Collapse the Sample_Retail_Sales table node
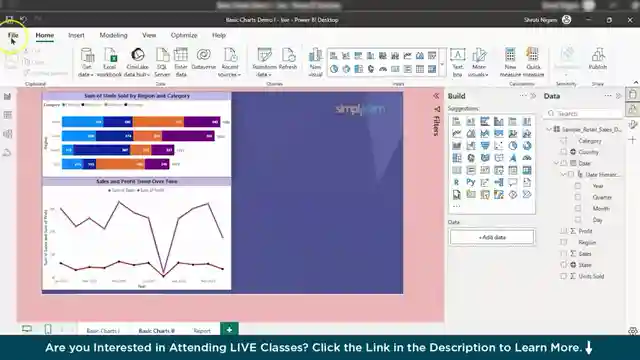 click(549, 129)
